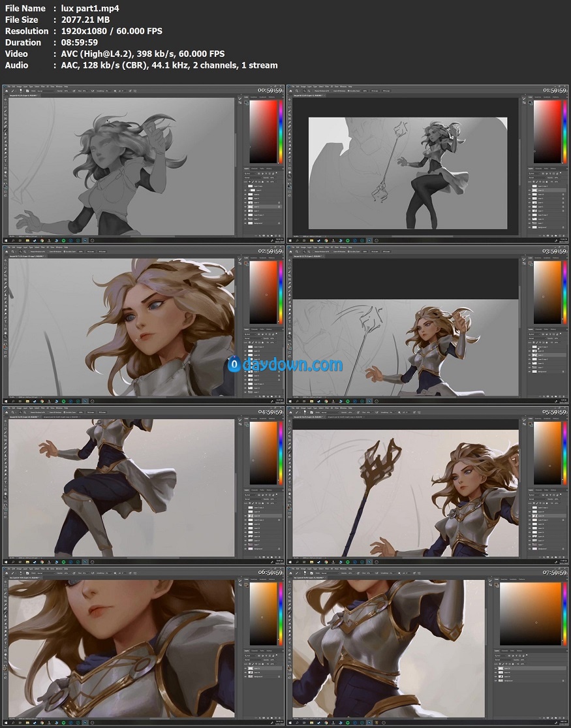The width and height of the screenshot is (571, 728).
Task: Open the grayscale character close-up thumbnail
Action: [143, 163]
